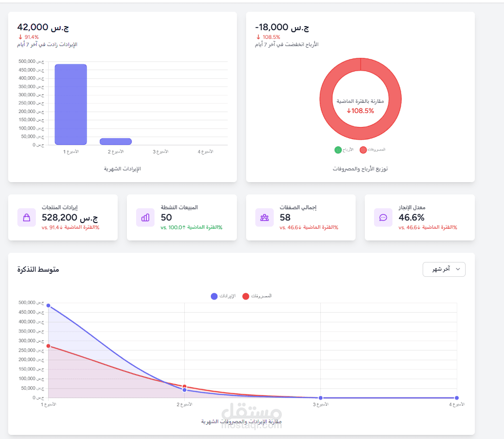The height and width of the screenshot is (439, 504).
Task: Click the الأسبوع 1 label under the line chart
Action: [49, 404]
